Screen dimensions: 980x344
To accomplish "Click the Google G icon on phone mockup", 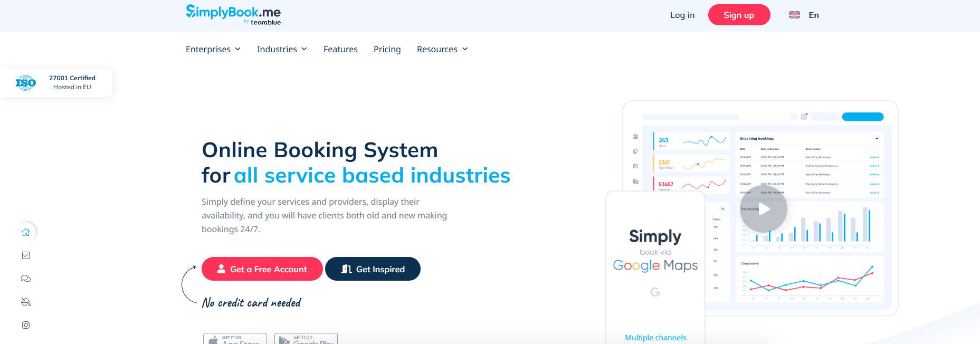I will pyautogui.click(x=655, y=292).
